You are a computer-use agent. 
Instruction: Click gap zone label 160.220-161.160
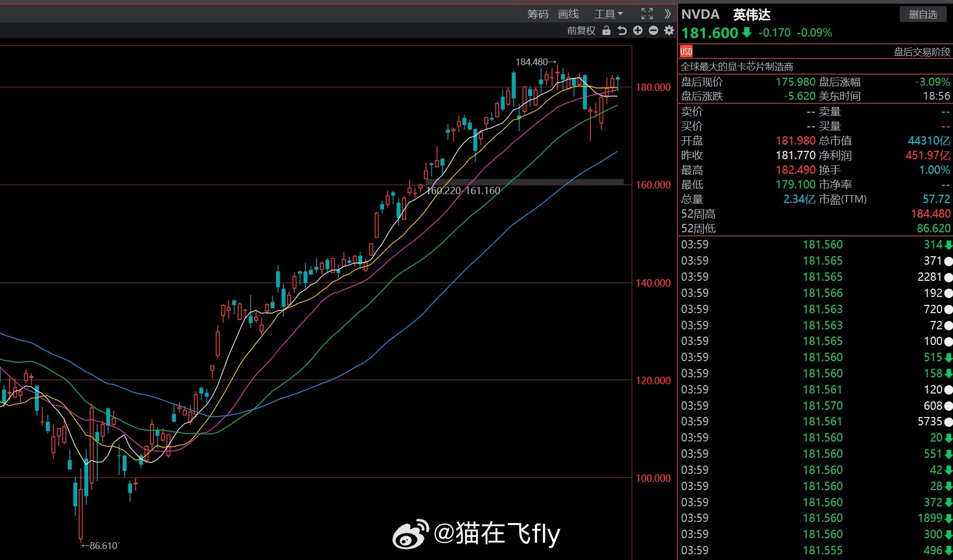pyautogui.click(x=463, y=191)
